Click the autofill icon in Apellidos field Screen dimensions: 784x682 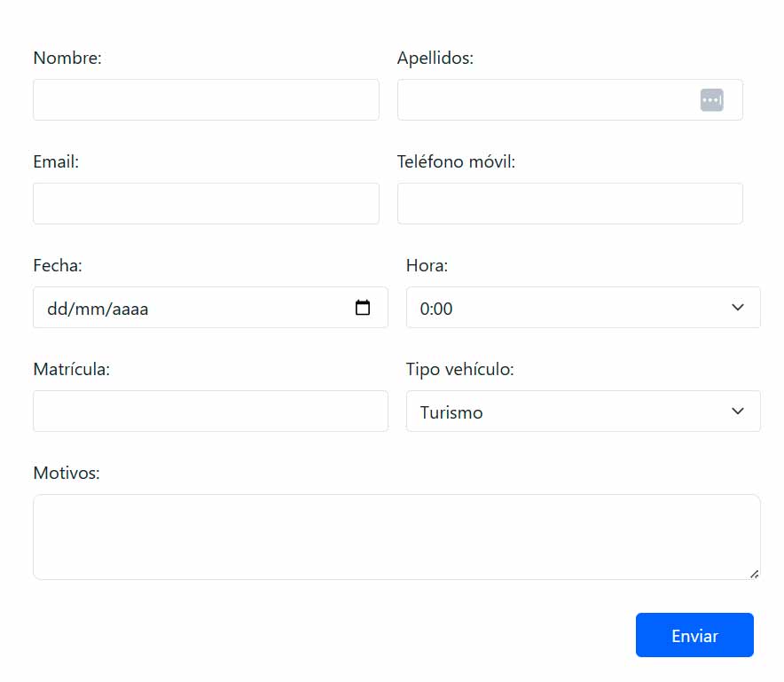pos(711,100)
